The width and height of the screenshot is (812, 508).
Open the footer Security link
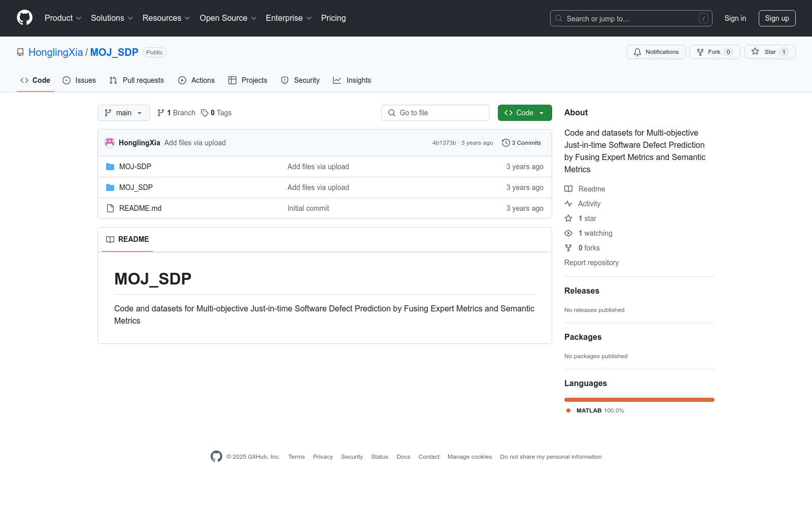point(352,457)
